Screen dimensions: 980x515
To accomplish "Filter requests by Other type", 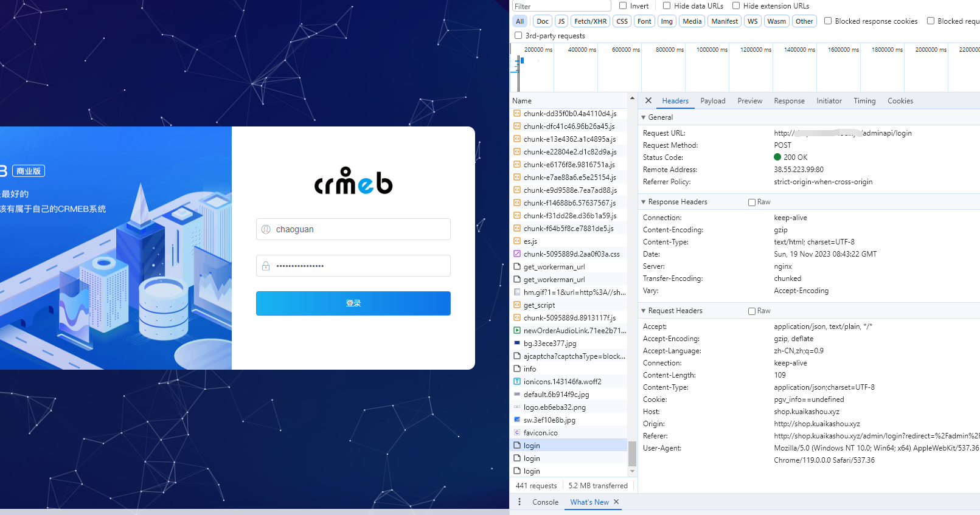I will pyautogui.click(x=804, y=21).
